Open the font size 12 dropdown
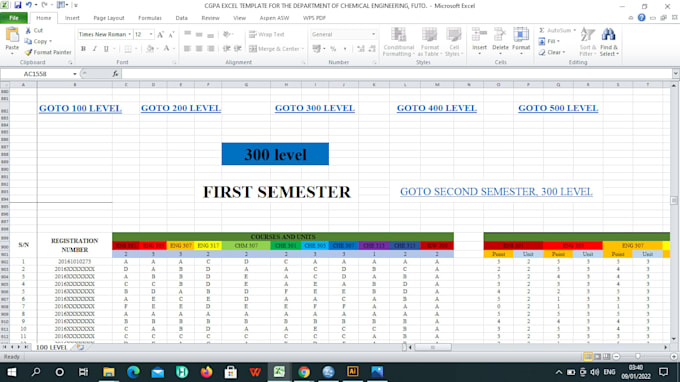The image size is (680, 382). pyautogui.click(x=151, y=34)
